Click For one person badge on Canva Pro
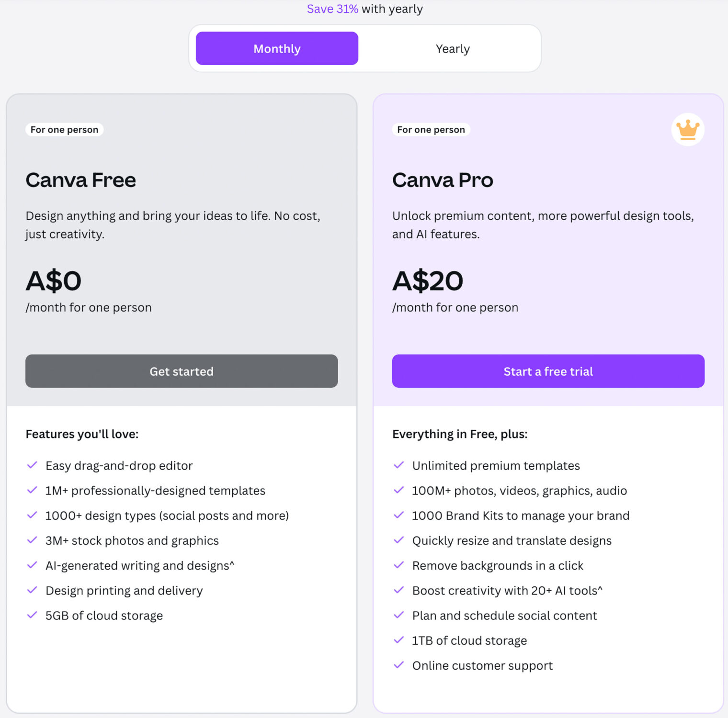The height and width of the screenshot is (718, 728). click(431, 130)
